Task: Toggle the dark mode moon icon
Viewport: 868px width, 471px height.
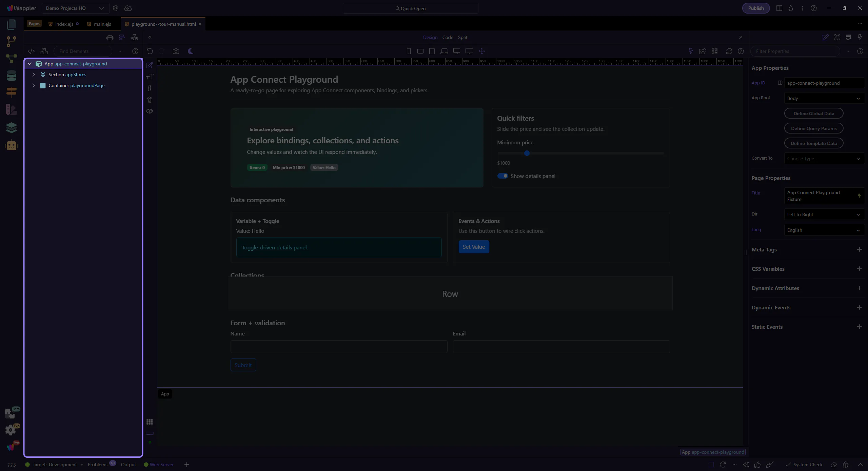Action: (x=191, y=51)
